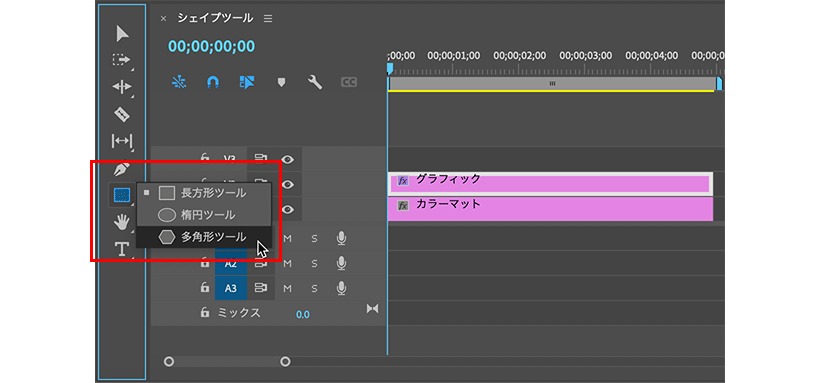
Task: Click the right zoom scrollbar handle
Action: point(285,362)
